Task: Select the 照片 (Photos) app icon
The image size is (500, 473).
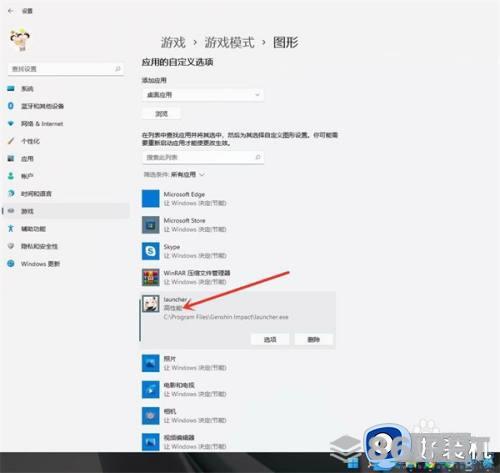Action: tap(151, 363)
